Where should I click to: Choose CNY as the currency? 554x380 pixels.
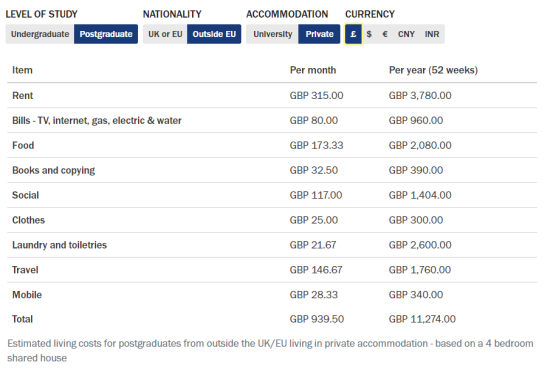point(406,34)
